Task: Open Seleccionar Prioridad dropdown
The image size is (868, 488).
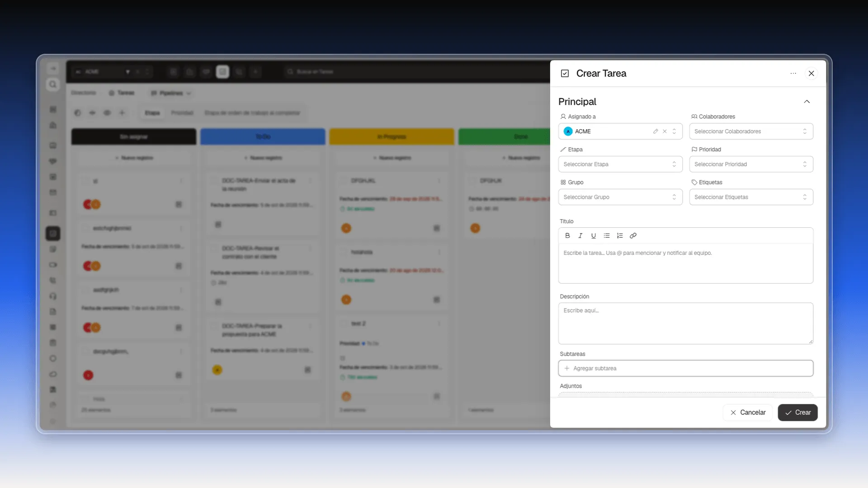Action: 751,164
